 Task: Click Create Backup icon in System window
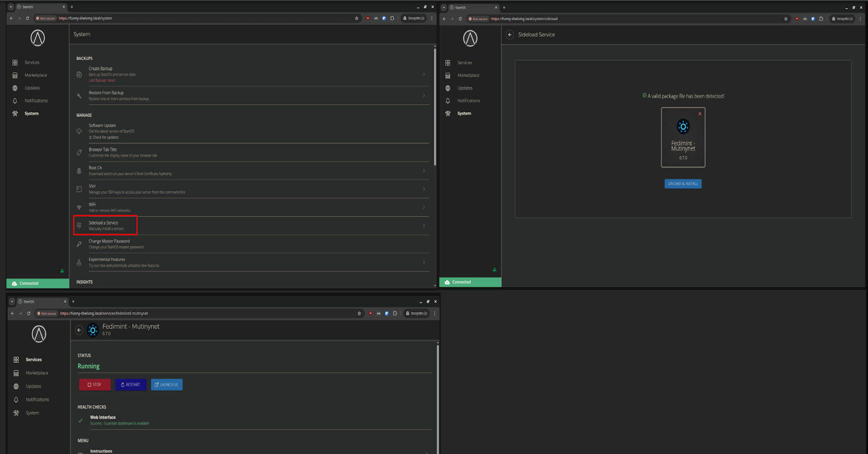click(79, 74)
